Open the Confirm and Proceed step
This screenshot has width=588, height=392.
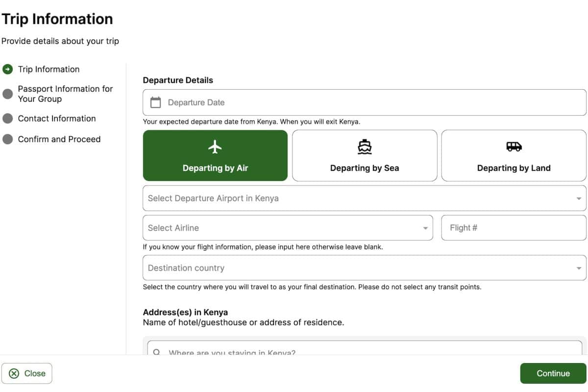[x=59, y=139]
